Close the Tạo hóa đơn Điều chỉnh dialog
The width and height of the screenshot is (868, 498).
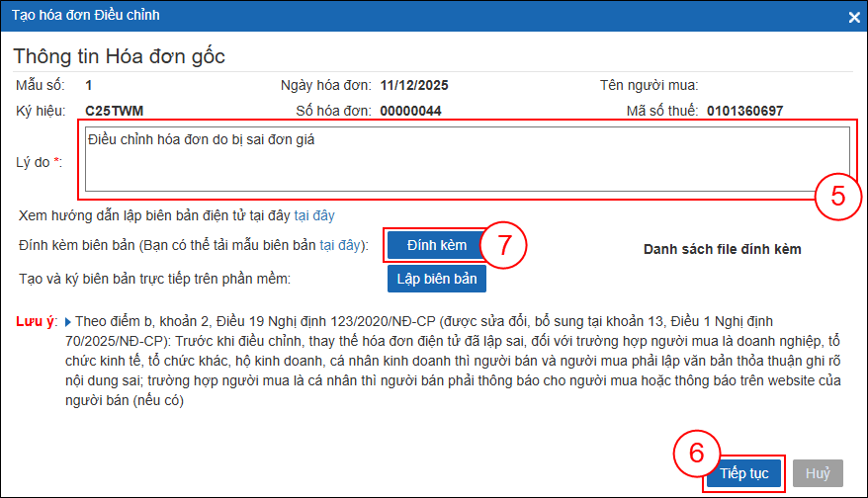853,16
